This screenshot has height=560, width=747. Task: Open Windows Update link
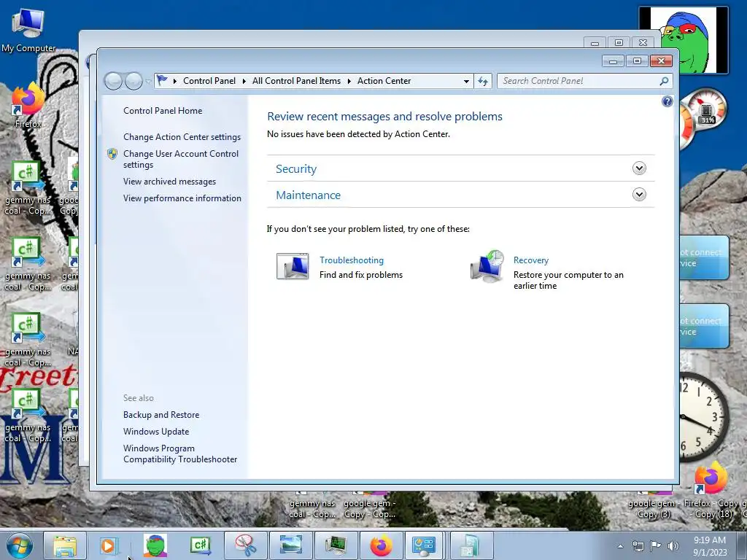[156, 432]
